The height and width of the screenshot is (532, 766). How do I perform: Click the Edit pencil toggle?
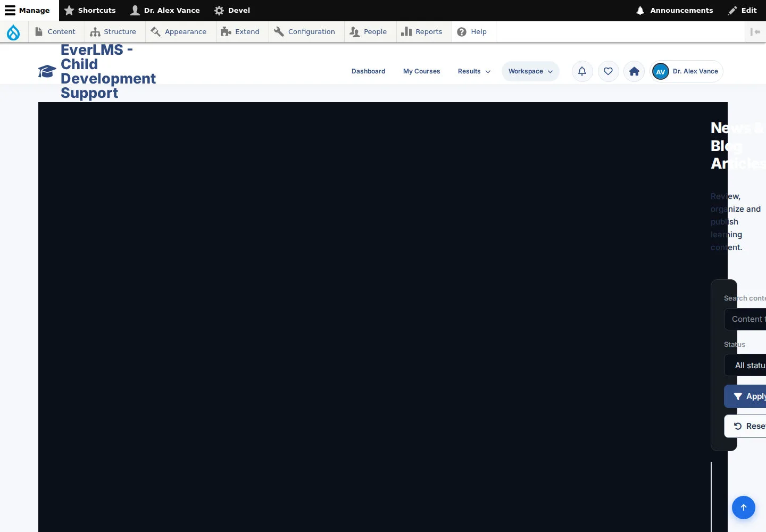point(743,11)
